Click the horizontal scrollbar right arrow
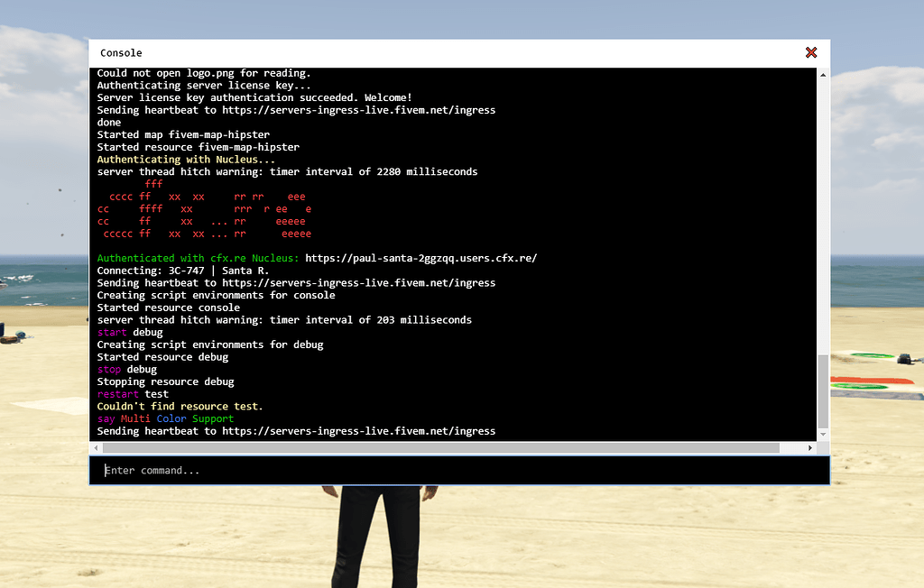 810,448
